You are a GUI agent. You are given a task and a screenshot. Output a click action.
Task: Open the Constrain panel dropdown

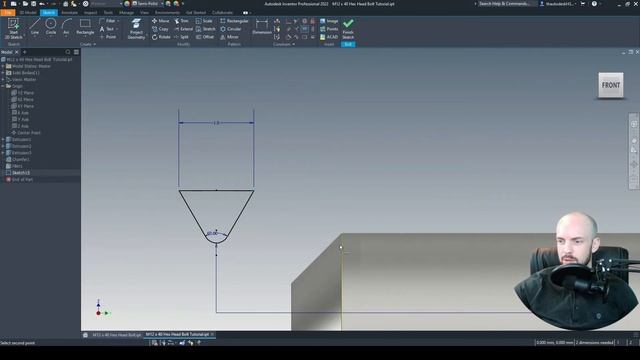click(x=284, y=44)
